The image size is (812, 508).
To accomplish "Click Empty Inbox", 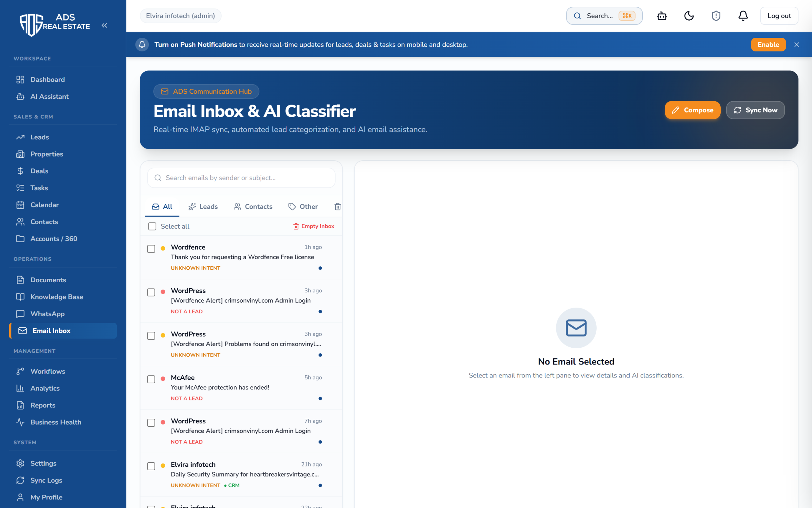I will (x=314, y=226).
